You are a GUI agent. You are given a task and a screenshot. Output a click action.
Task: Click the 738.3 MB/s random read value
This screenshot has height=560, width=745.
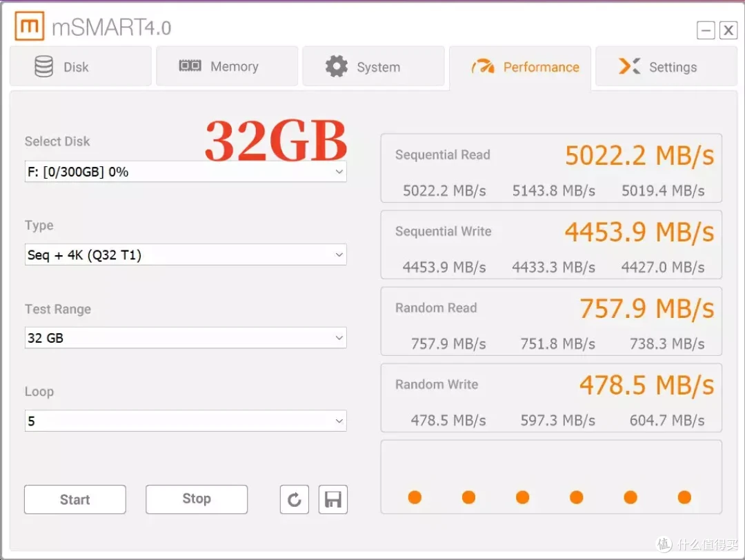(667, 344)
